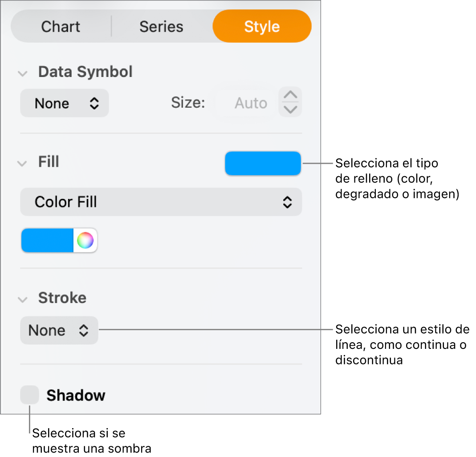Viewport: 476px width, 457px height.
Task: Enable the Shadow checkbox
Action: click(x=29, y=395)
